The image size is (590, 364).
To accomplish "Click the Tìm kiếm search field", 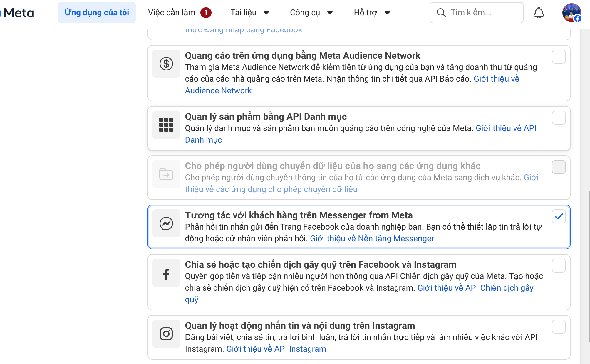I will [x=476, y=12].
